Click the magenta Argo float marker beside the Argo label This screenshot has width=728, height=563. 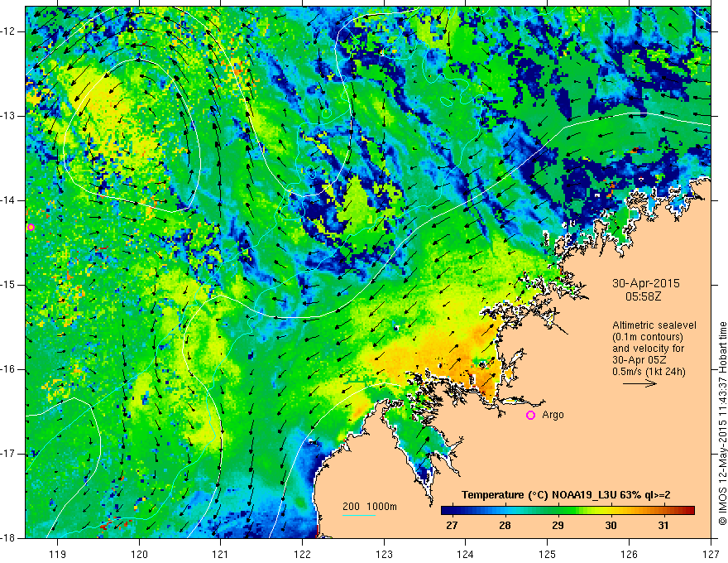(x=530, y=416)
